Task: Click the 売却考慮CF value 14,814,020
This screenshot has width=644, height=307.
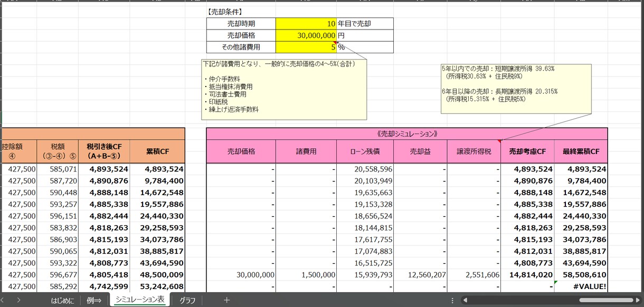Action: [x=527, y=275]
